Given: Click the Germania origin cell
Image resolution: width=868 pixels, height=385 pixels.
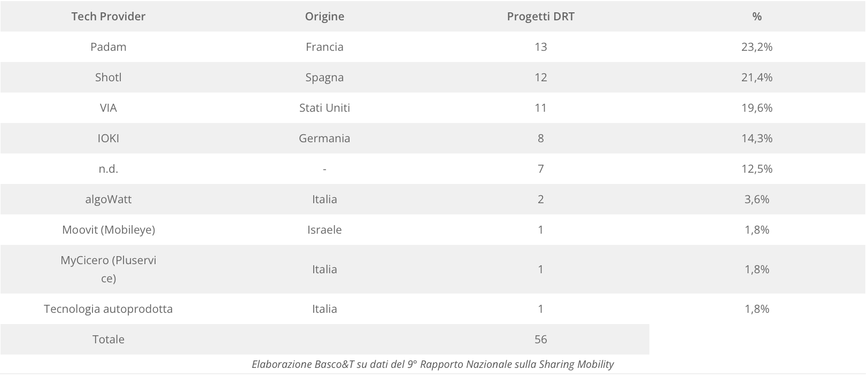Looking at the screenshot, I should [x=324, y=138].
